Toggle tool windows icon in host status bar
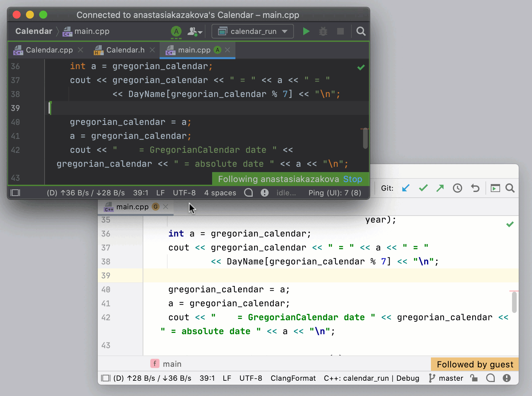Viewport: 532px width, 396px height. (x=106, y=378)
